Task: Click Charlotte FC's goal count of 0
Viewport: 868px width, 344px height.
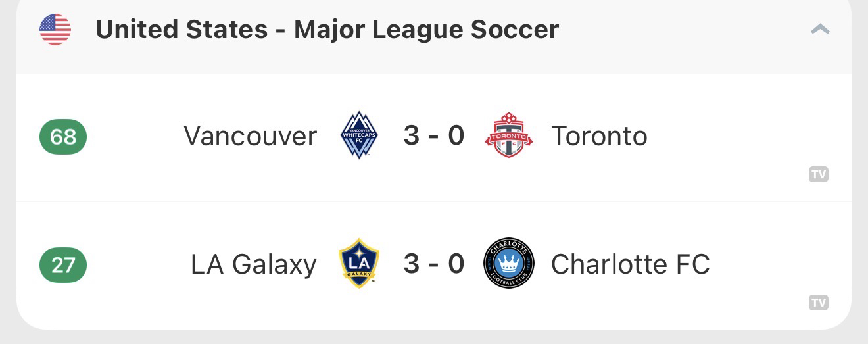Action: pos(456,264)
